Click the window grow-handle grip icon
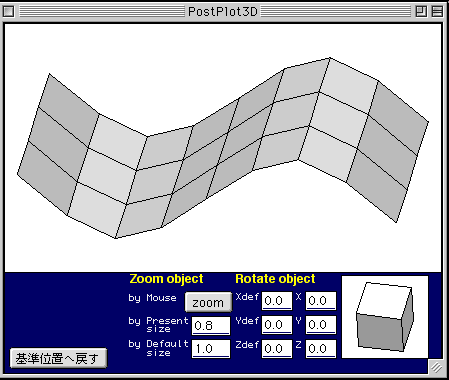The width and height of the screenshot is (449, 380). pyautogui.click(x=436, y=367)
